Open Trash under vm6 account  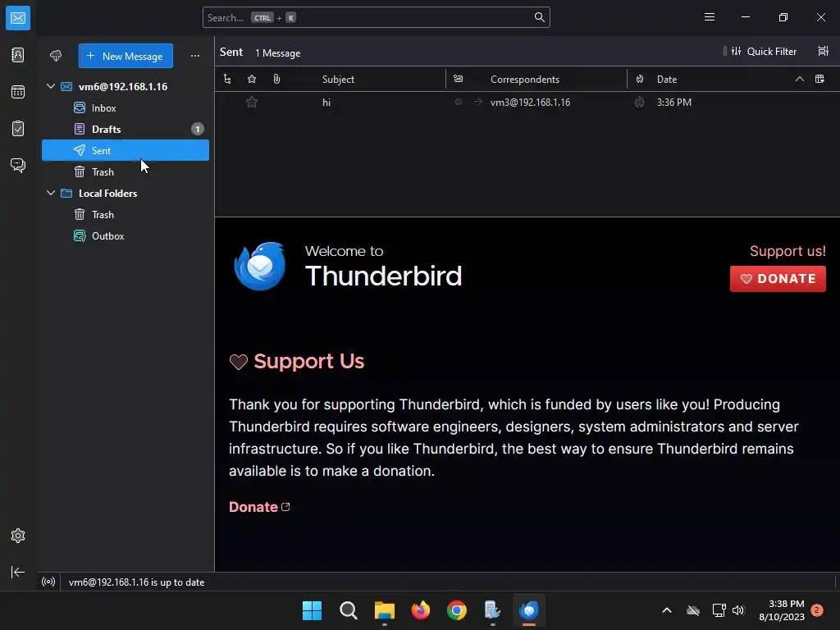tap(126, 172)
